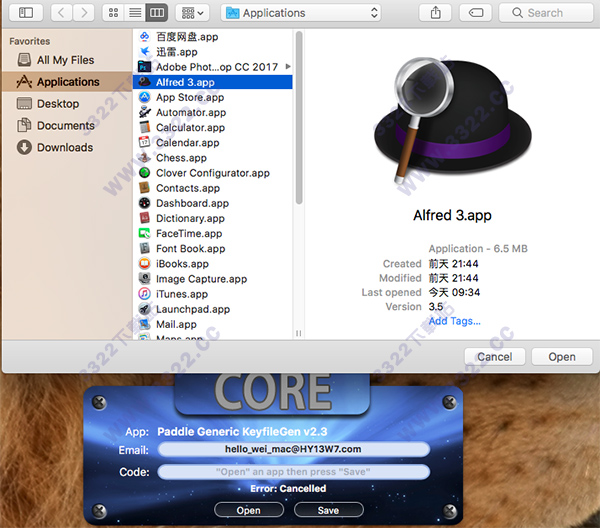Image resolution: width=600 pixels, height=528 pixels.
Task: Open Downloads in the Favorites sidebar
Action: pos(64,148)
